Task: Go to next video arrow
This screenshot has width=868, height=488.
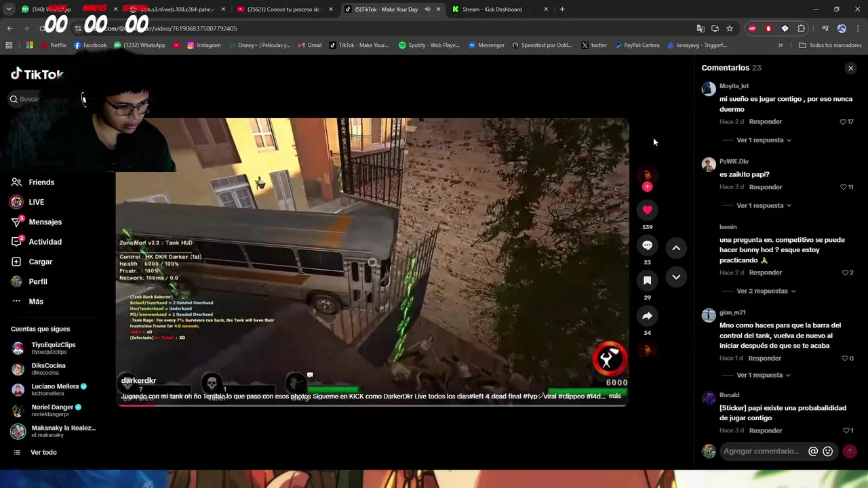Action: [676, 277]
